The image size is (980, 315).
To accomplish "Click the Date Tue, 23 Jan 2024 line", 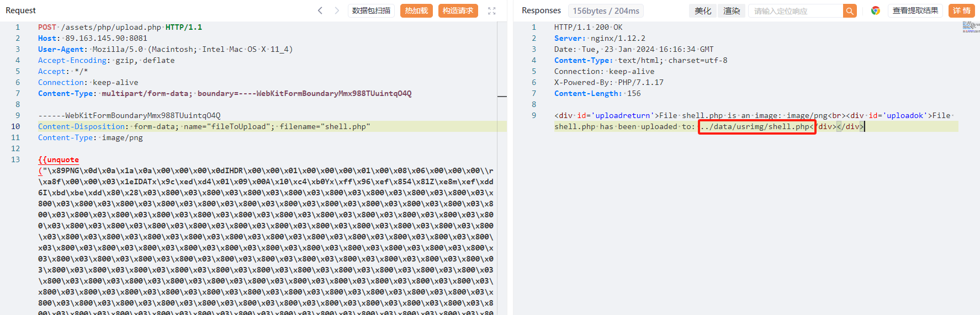I will coord(634,49).
